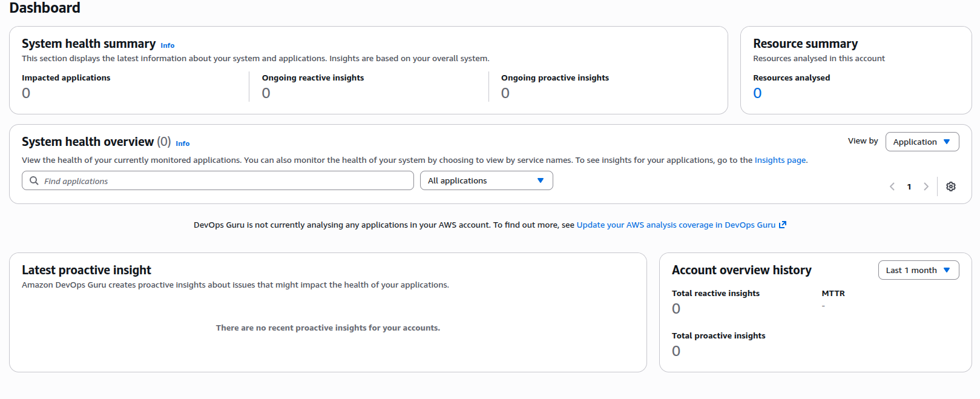
Task: Open Update your AWS analysis coverage link
Action: tap(676, 225)
